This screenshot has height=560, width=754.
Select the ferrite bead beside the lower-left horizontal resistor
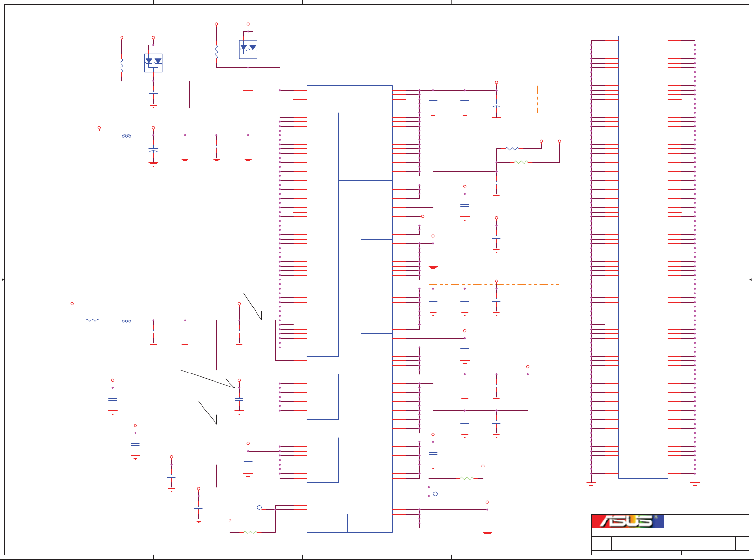[x=126, y=320]
